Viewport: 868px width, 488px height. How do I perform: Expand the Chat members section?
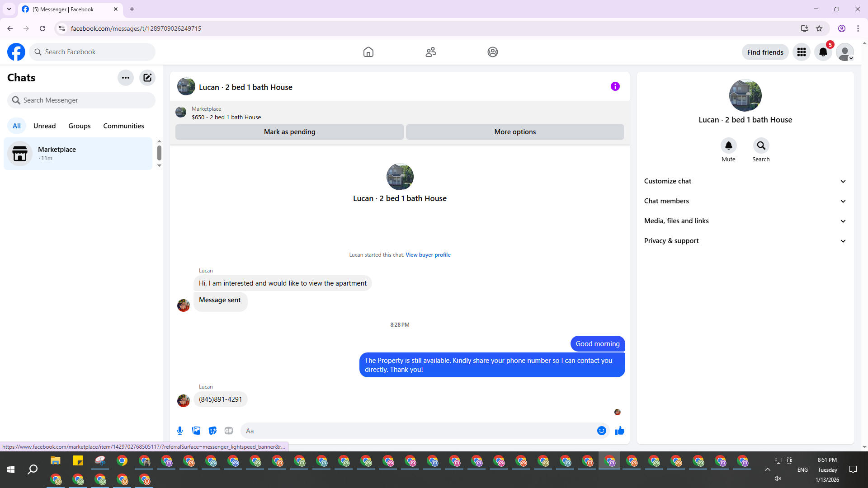point(745,201)
